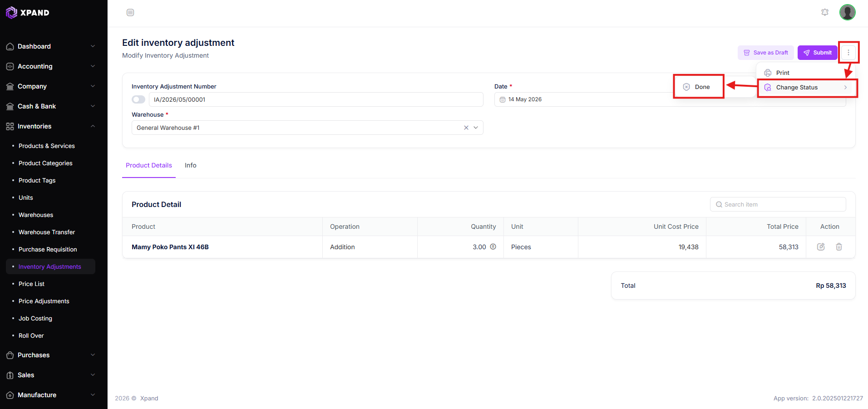Switch to the Info tab
The width and height of the screenshot is (868, 409).
191,165
